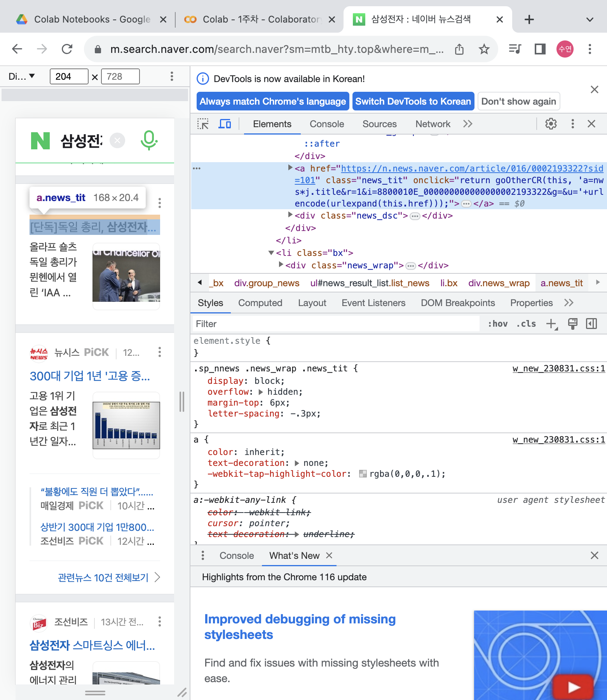The height and width of the screenshot is (700, 607).
Task: Switch to the Layout tab
Action: [312, 303]
